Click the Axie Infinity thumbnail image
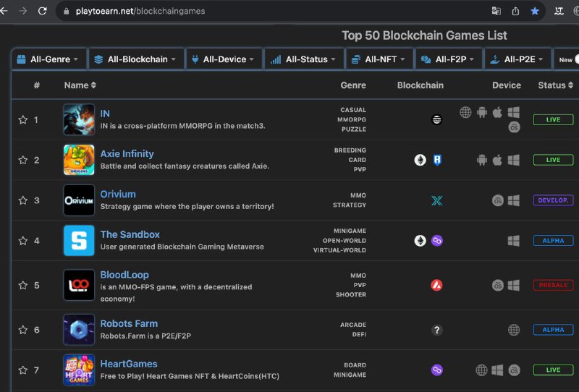The height and width of the screenshot is (392, 579). coord(79,160)
